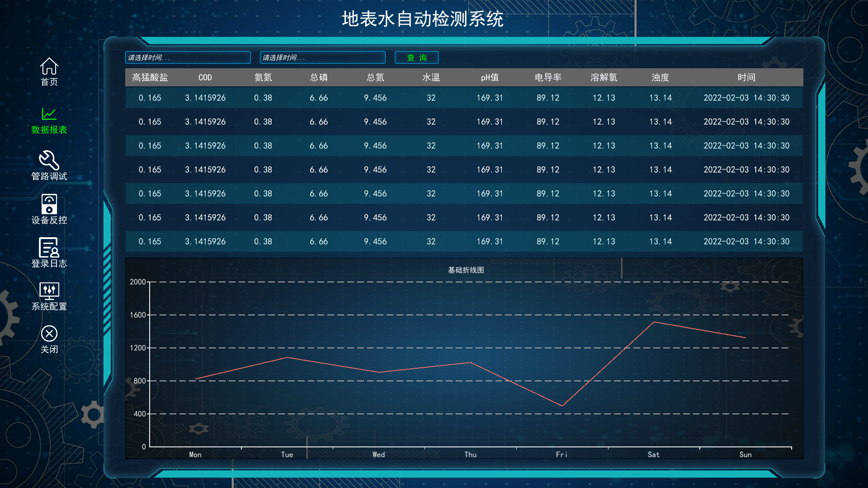Click the 管路调试 sidebar label
Screen dimensions: 868x488
point(49,176)
